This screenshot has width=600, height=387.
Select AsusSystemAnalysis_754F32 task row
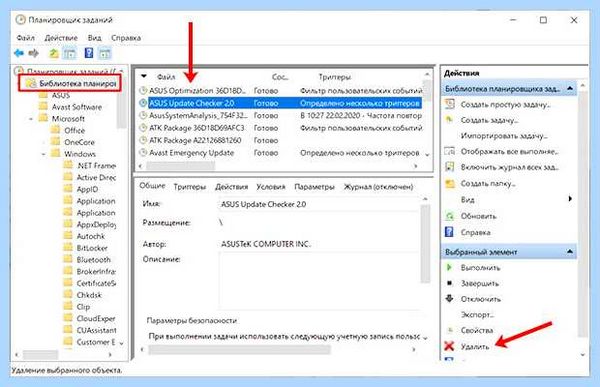[280, 116]
